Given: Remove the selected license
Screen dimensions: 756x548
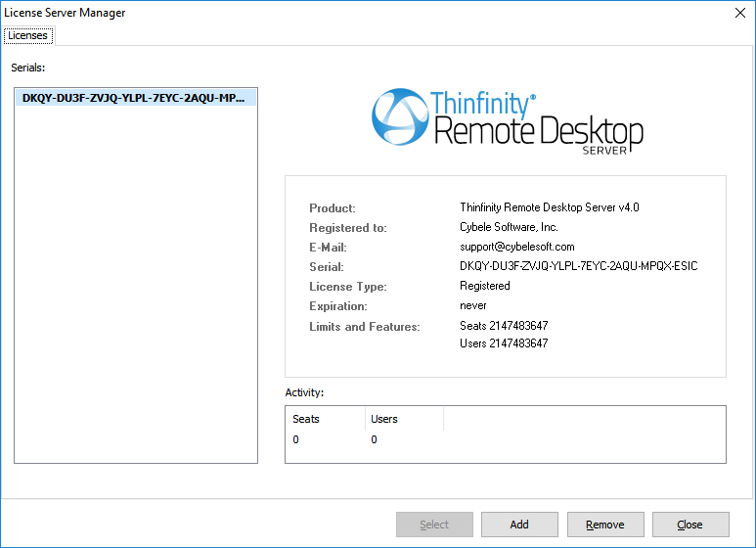Looking at the screenshot, I should (605, 525).
